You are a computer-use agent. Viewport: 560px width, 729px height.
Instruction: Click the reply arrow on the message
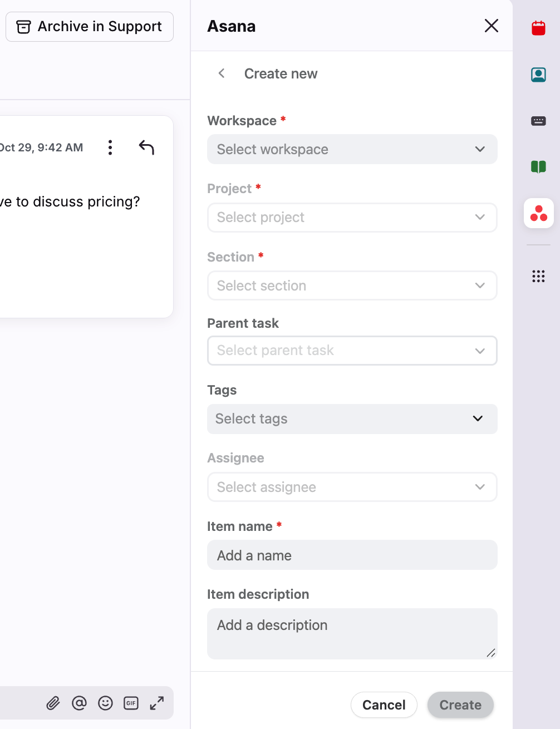[146, 147]
